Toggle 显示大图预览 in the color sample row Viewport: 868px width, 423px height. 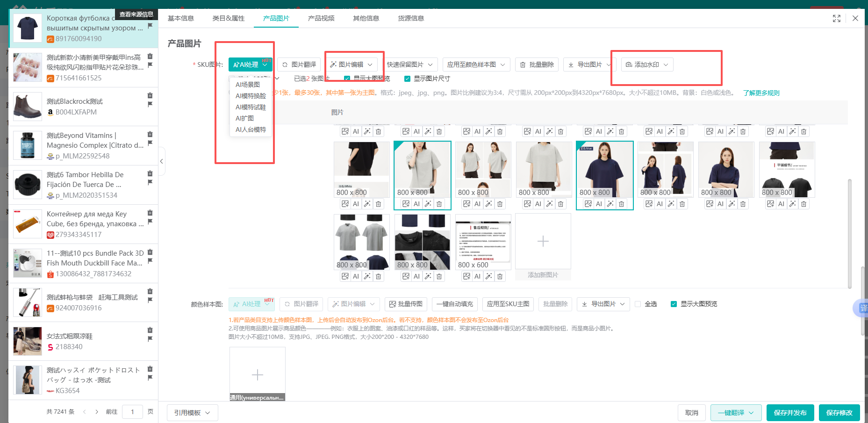point(674,304)
